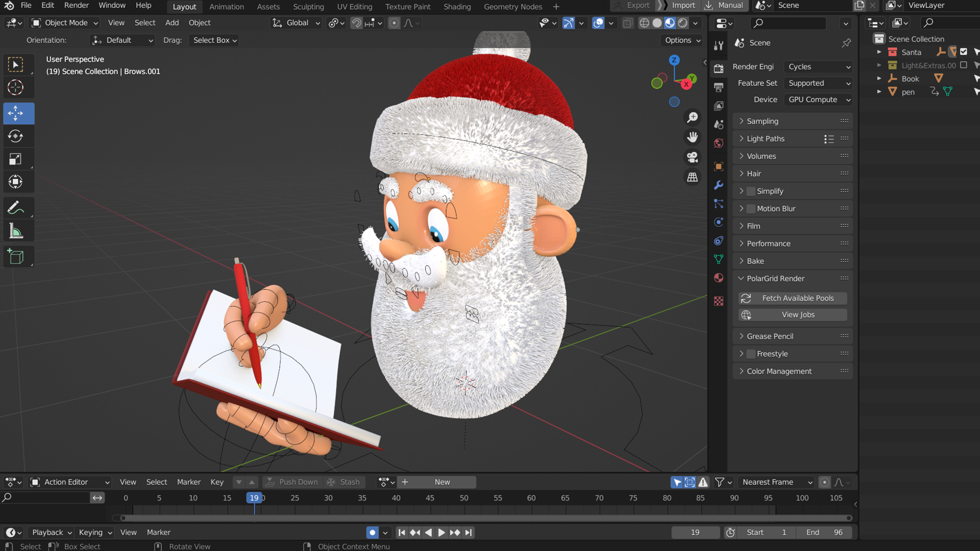Toggle proportional editing in viewport header
The image size is (980, 551).
(x=394, y=23)
